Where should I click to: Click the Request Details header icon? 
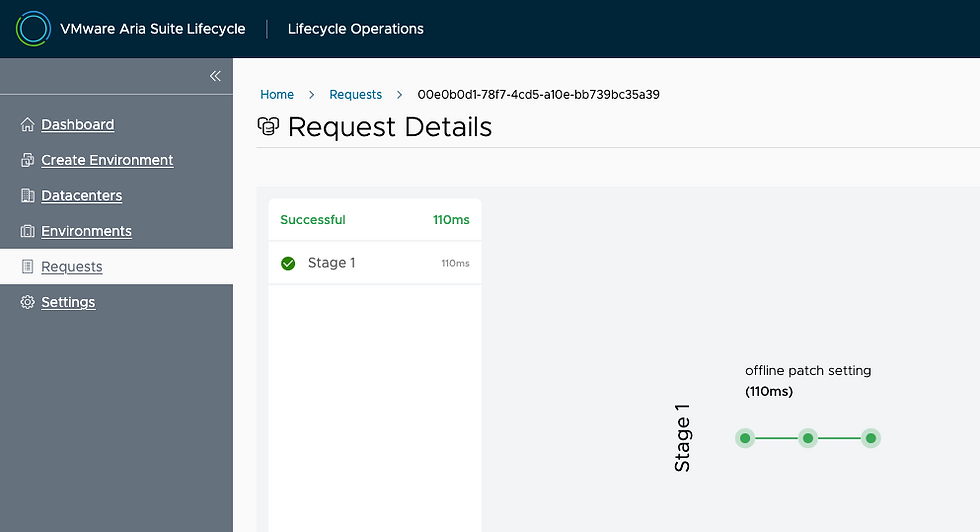click(268, 127)
